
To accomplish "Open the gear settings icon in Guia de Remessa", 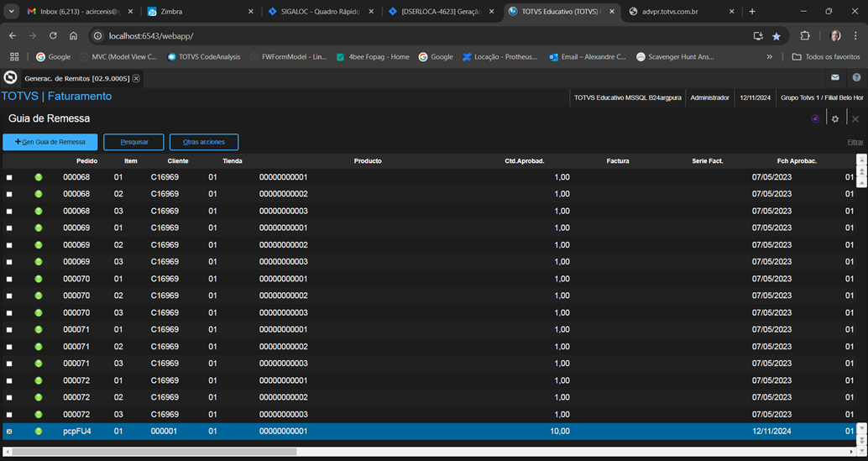I will [x=834, y=119].
